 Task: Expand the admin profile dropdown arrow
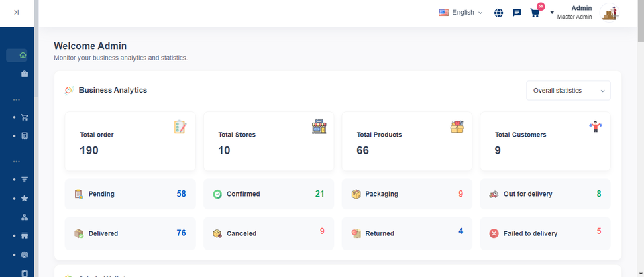pos(552,13)
